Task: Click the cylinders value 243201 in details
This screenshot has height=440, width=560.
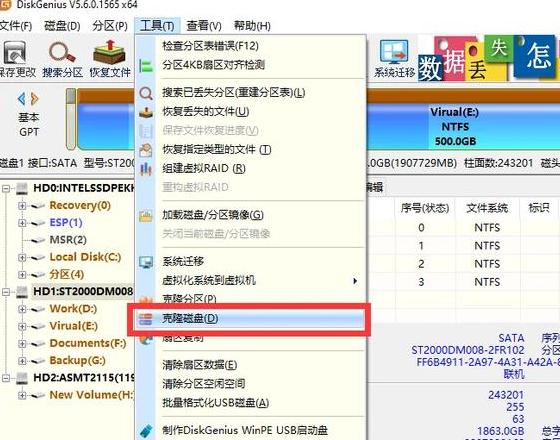Action: (x=506, y=395)
